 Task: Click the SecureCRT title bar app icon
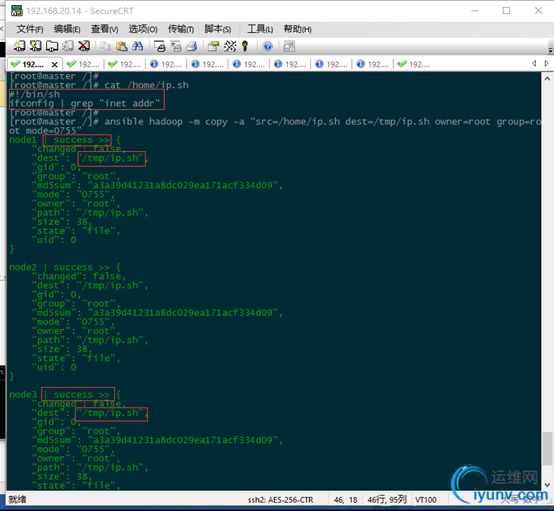(17, 11)
